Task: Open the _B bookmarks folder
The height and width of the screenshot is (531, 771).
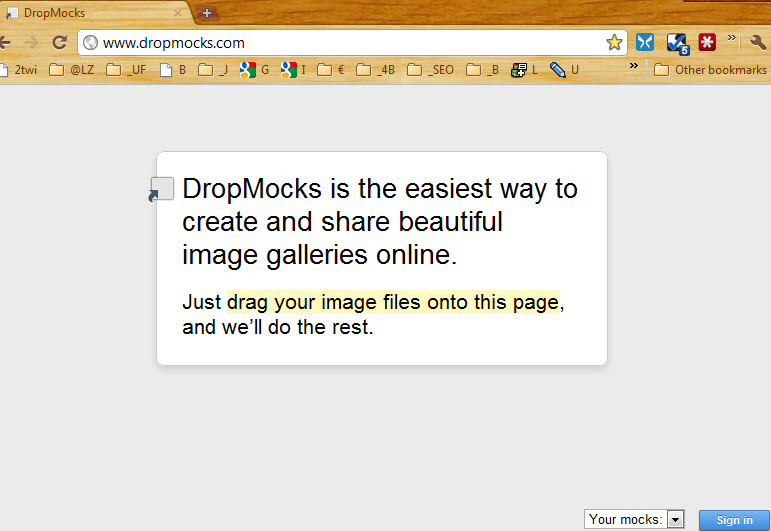Action: [x=482, y=70]
